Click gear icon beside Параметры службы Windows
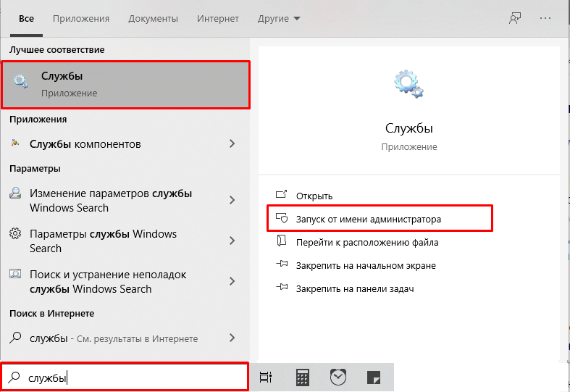Screen dimensions: 570x392 tap(15, 233)
